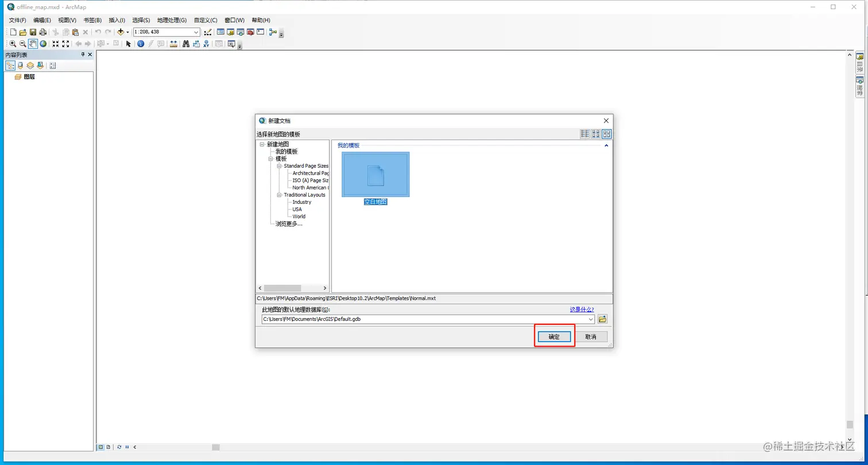The height and width of the screenshot is (465, 868).
Task: Switch template view to medium icons
Action: (x=596, y=134)
